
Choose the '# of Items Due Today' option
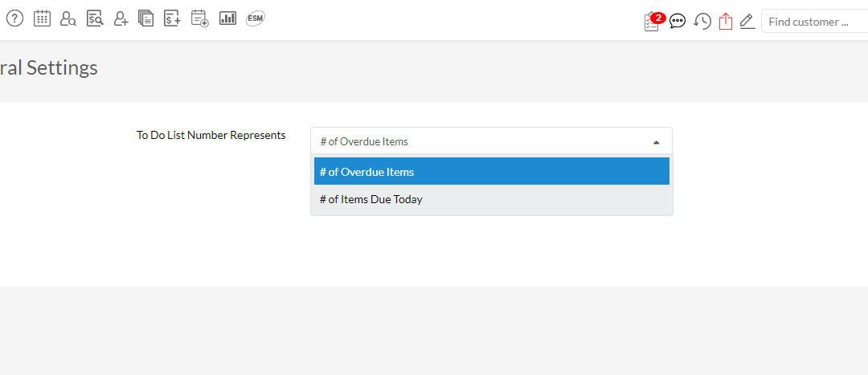click(x=491, y=199)
